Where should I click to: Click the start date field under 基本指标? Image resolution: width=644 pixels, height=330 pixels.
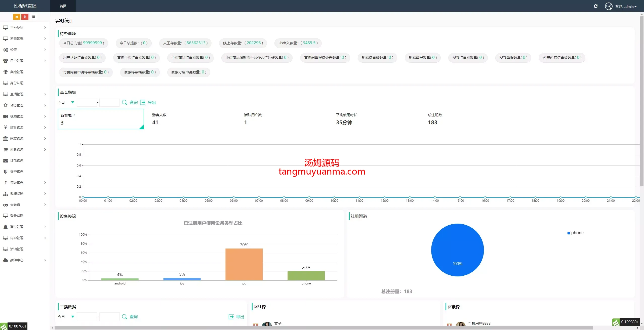pyautogui.click(x=87, y=102)
